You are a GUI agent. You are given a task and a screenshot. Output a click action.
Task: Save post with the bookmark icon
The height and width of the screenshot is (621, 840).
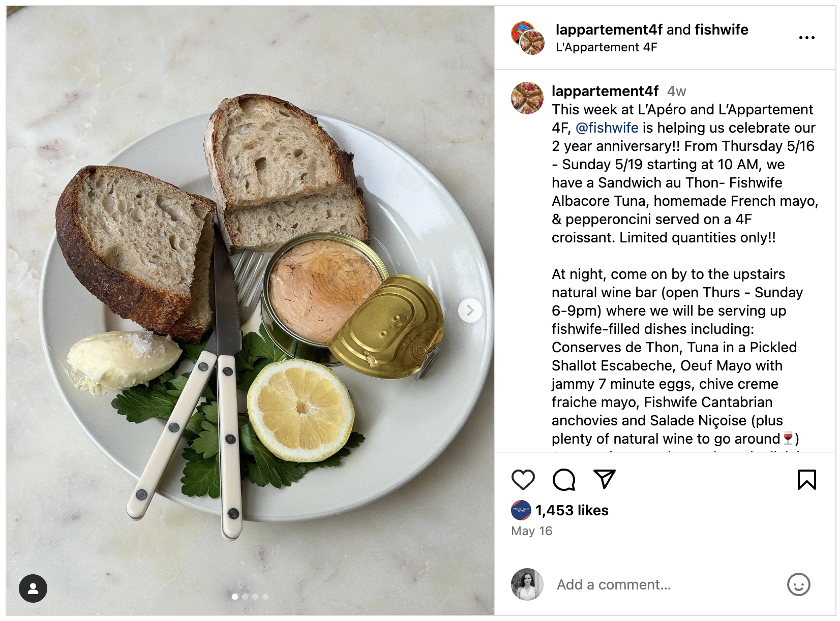click(807, 480)
